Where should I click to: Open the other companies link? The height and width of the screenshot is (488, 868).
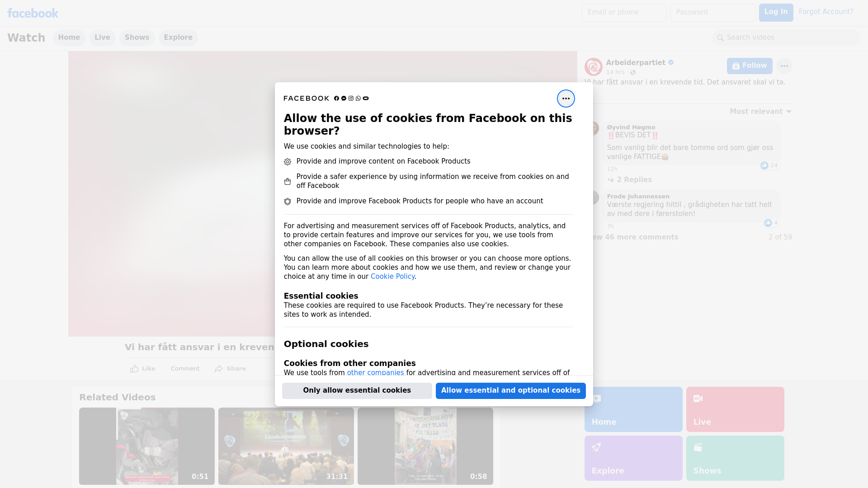375,373
